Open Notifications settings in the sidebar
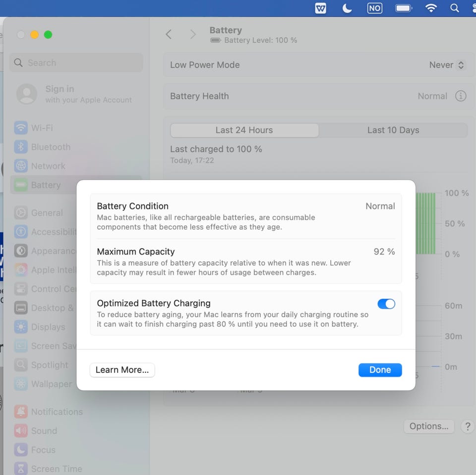 57,412
